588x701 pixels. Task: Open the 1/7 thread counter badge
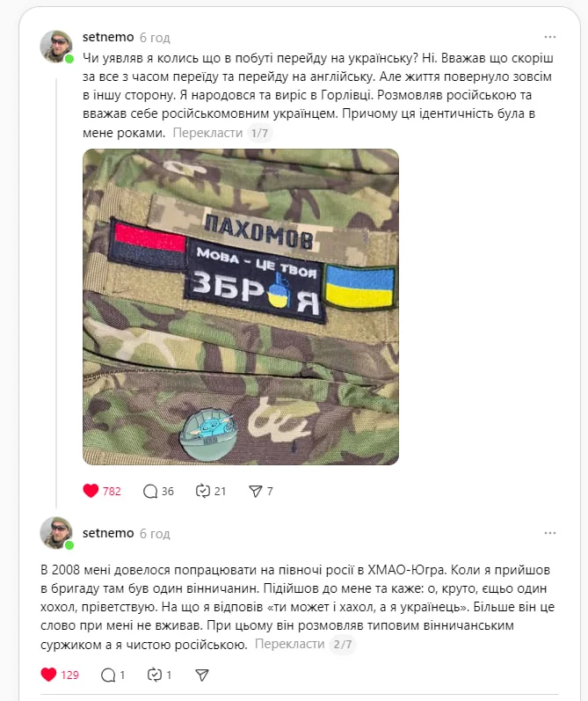point(259,133)
